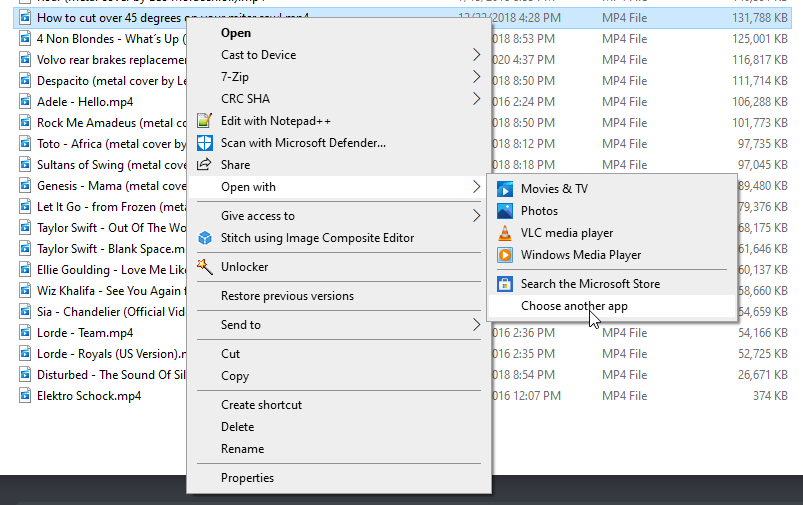This screenshot has height=505, width=803.
Task: Expand the Give access to submenu arrow
Action: click(476, 216)
